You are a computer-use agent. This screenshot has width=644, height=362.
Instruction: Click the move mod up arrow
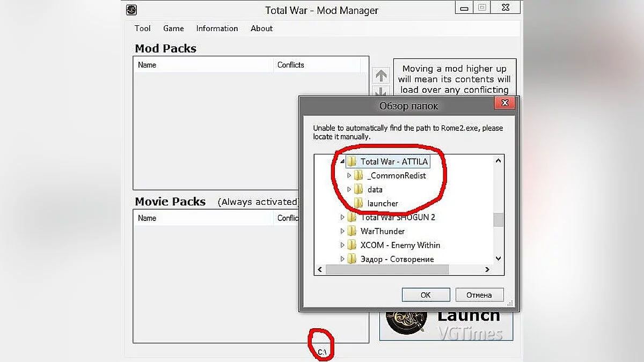pos(380,76)
